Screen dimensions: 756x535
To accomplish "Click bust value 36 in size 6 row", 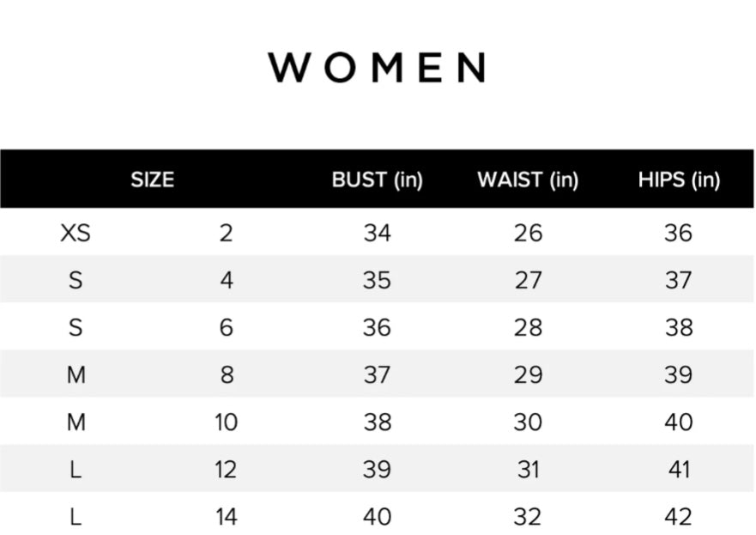I will click(377, 327).
